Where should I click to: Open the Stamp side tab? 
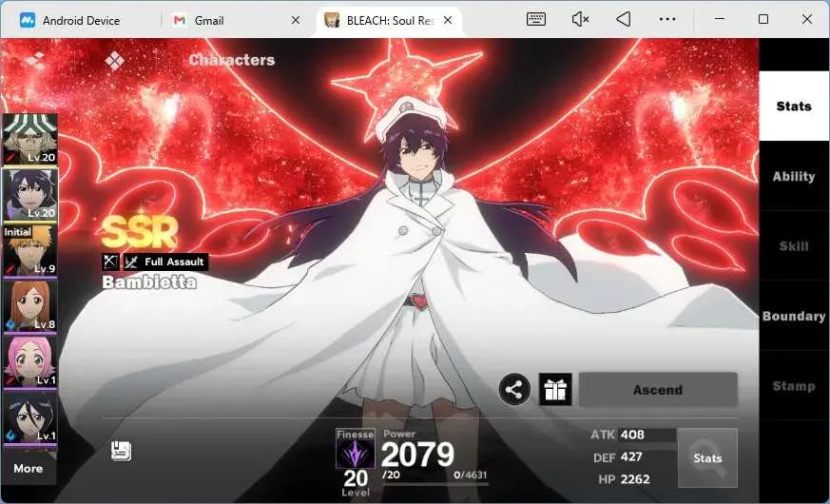pyautogui.click(x=794, y=386)
